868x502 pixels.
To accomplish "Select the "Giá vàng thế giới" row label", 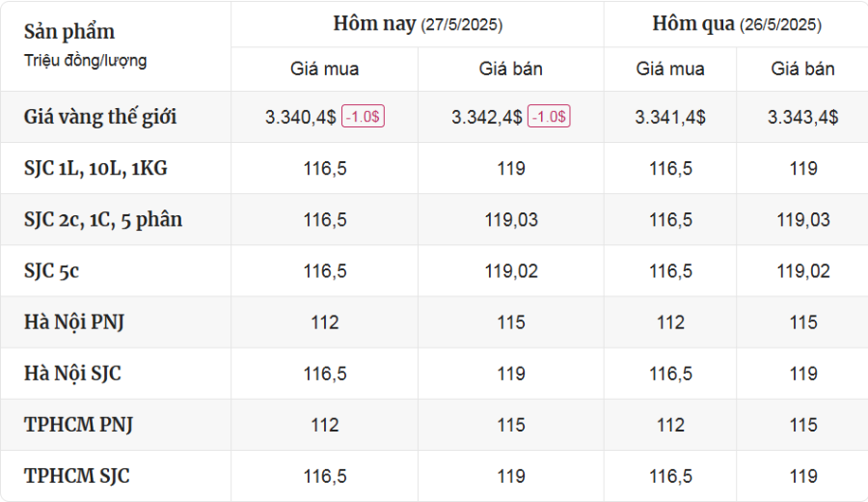I will coord(100,117).
